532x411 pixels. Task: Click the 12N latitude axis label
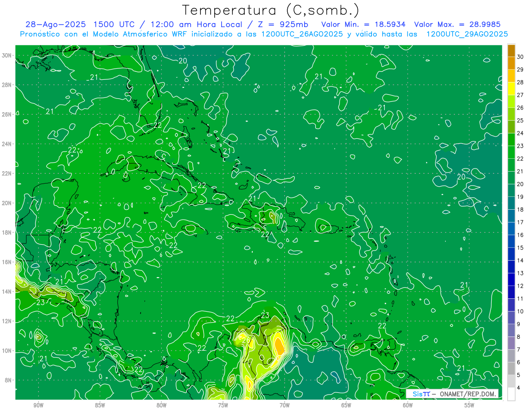7,321
